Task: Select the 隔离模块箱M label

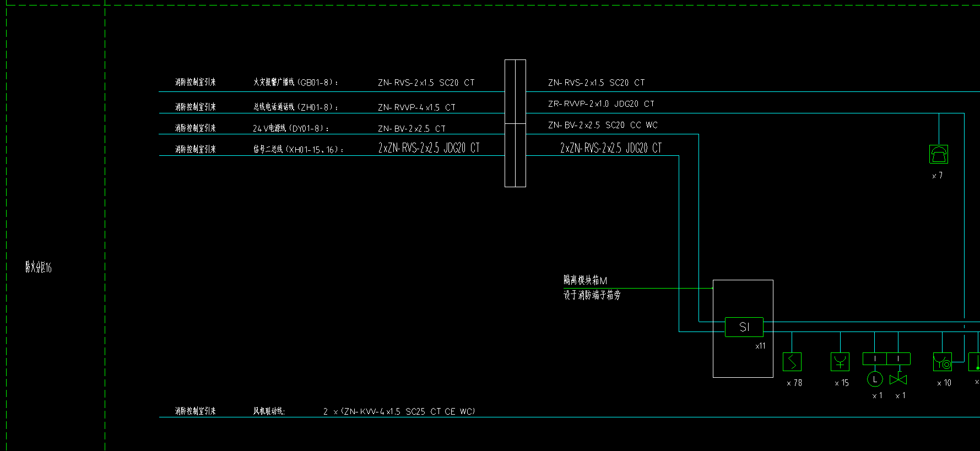Action: [585, 280]
